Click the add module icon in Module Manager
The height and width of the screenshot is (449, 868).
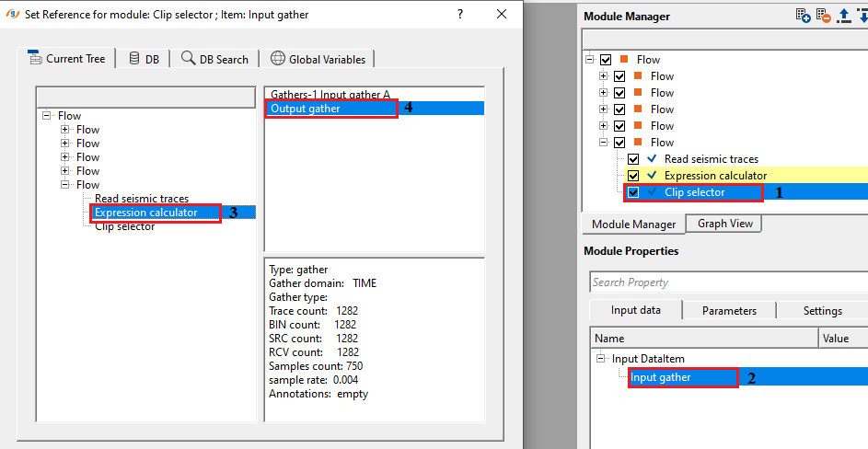coord(804,16)
